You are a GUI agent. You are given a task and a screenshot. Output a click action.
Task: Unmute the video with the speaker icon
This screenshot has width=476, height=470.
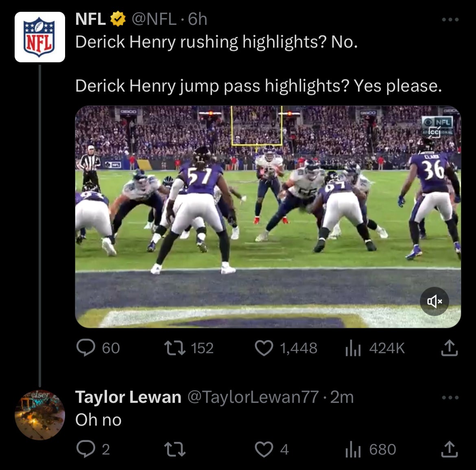(434, 301)
